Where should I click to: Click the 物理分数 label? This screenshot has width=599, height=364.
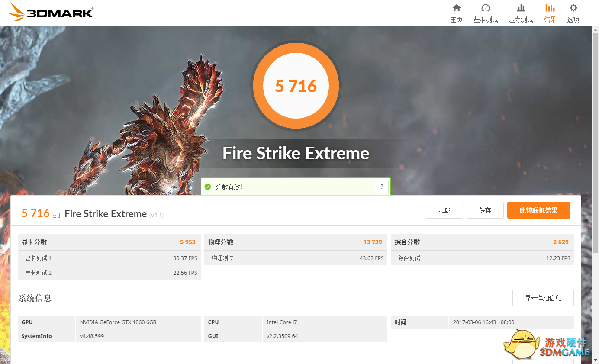[221, 242]
